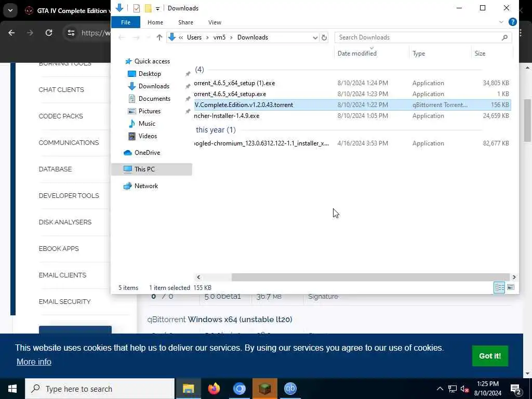Refresh the Downloads folder view

pos(324,37)
